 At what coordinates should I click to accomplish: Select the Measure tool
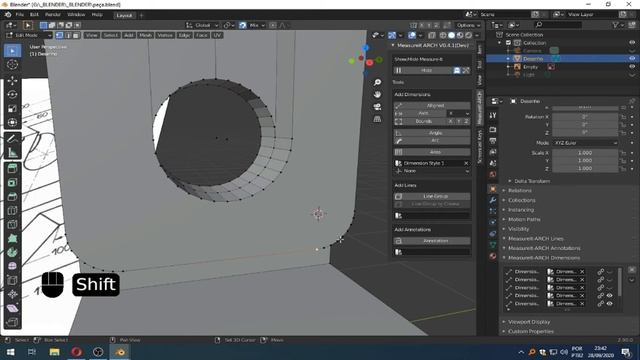point(12,152)
